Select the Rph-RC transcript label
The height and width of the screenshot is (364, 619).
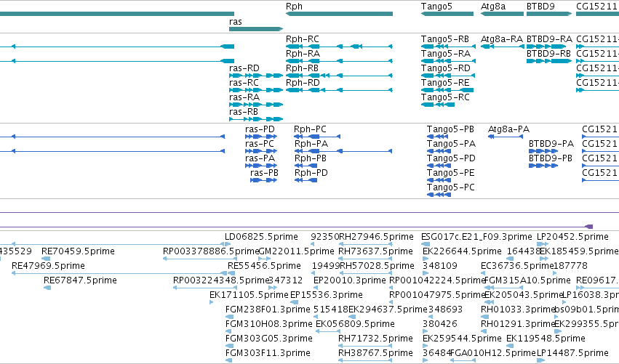[303, 39]
